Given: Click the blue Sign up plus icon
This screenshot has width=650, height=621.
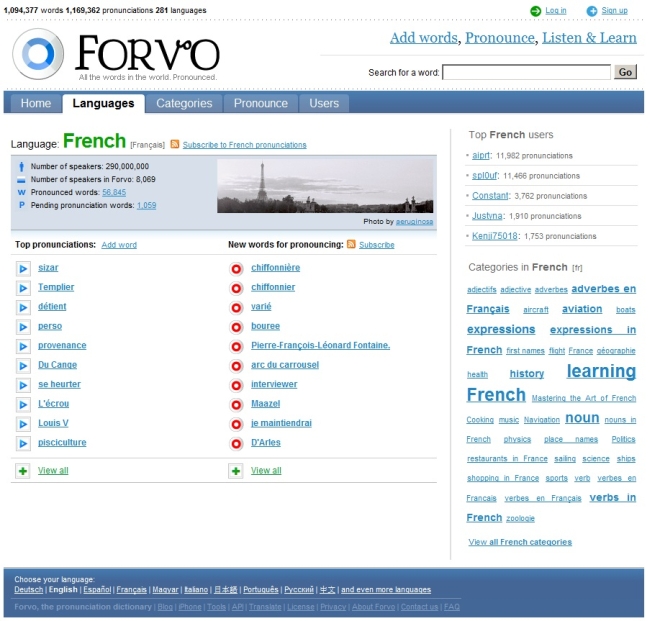Looking at the screenshot, I should click(592, 11).
